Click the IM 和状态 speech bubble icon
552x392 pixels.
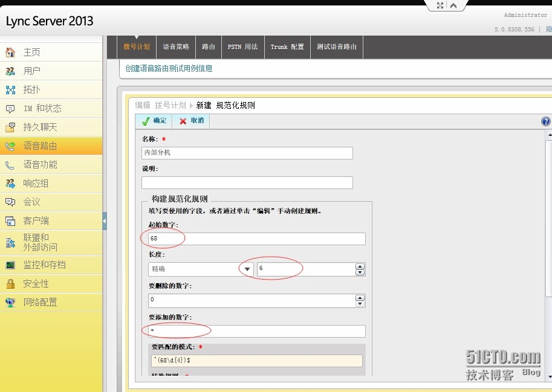10,109
